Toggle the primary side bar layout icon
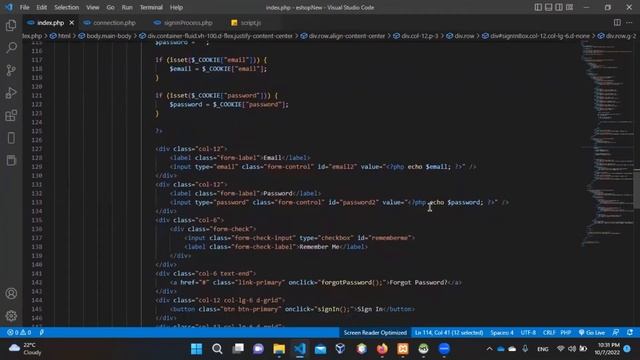This screenshot has height=360, width=640. 538,7
